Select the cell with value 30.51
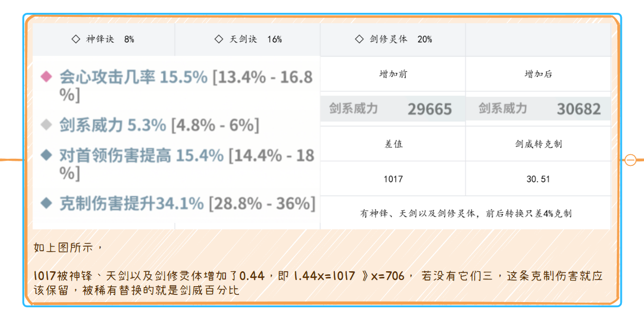Screen dimensions: 644x318 538,179
